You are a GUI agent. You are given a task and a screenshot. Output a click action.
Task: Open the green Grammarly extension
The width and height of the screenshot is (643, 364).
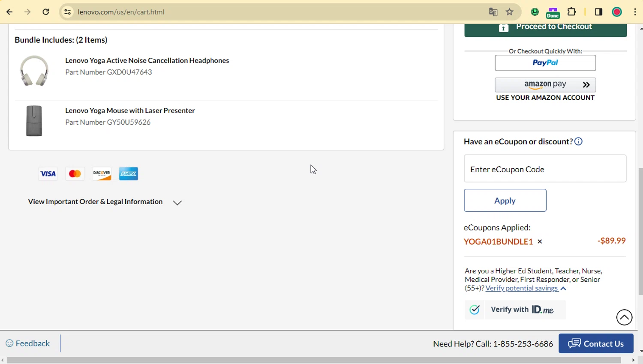(535, 12)
